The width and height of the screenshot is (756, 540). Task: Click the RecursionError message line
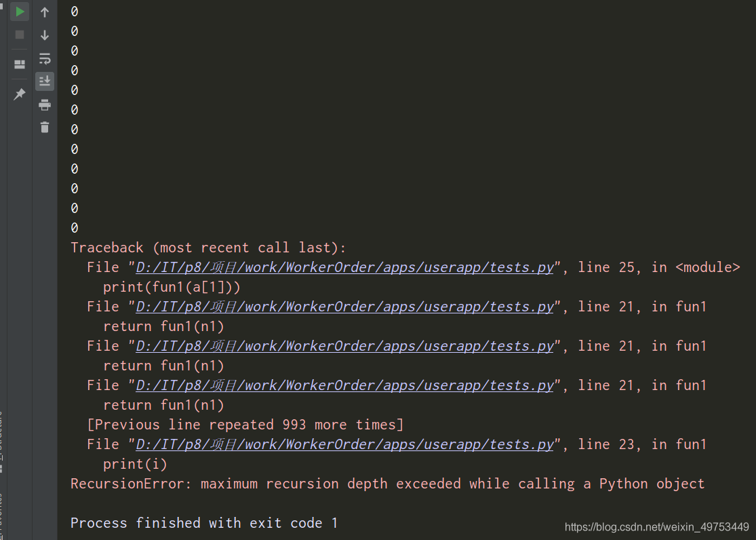tap(387, 484)
